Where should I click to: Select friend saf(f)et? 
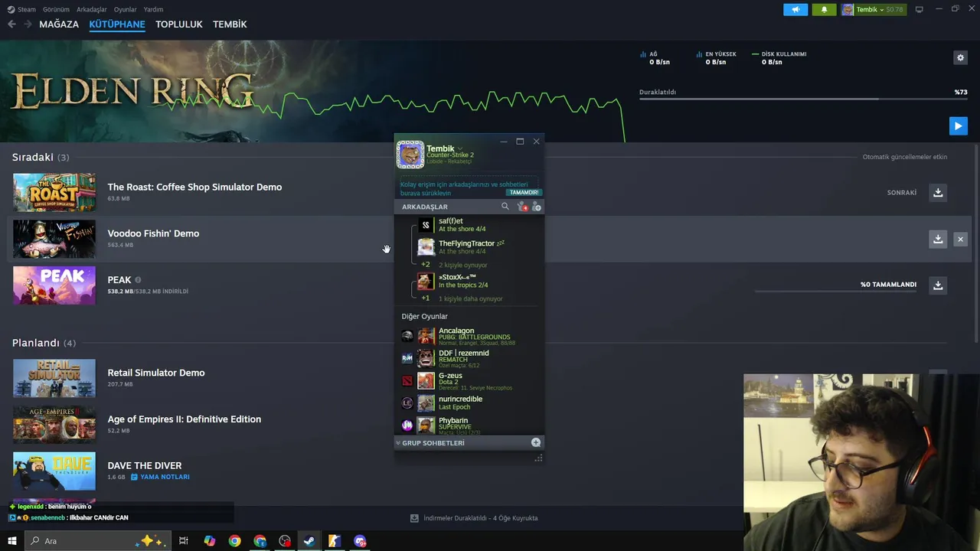click(478, 224)
